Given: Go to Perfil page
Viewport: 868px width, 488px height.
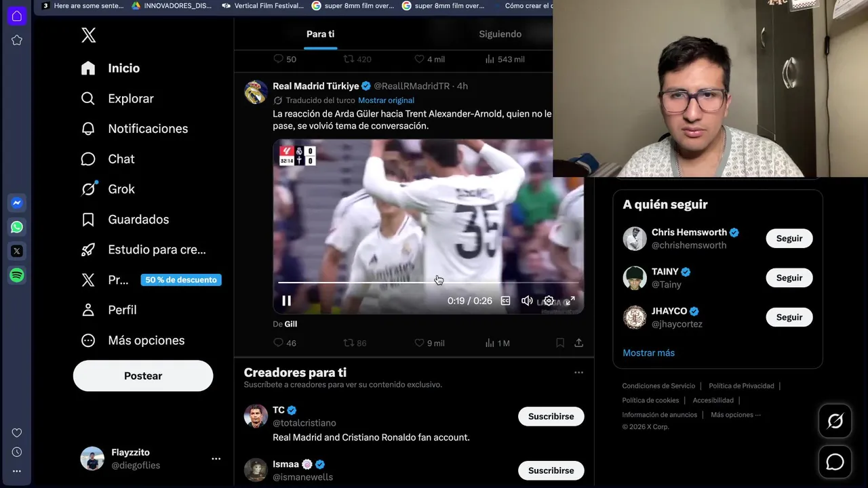Looking at the screenshot, I should [108, 310].
